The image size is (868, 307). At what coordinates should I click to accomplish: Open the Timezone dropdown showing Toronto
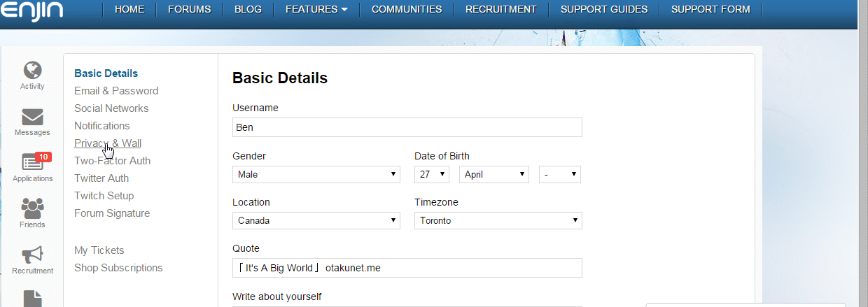point(498,220)
